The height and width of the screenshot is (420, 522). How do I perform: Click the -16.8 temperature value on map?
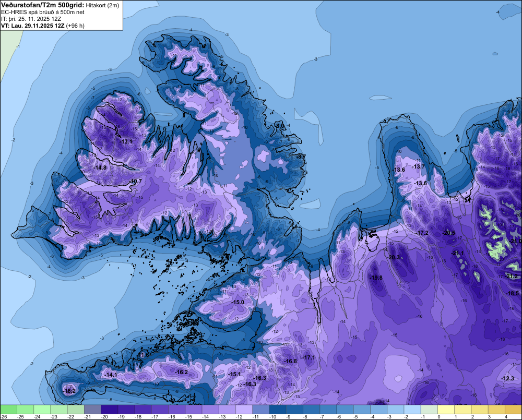(290, 361)
